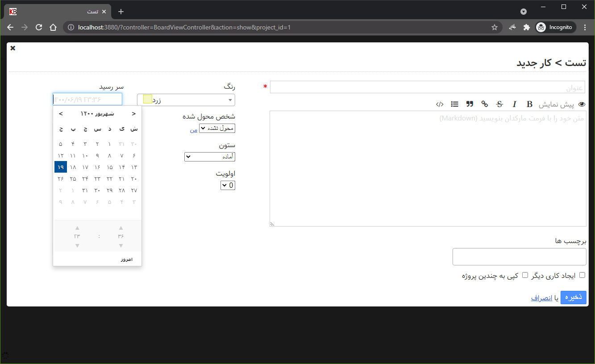Toggle the preview eye icon
Viewport: 595px width, 364px height.
582,104
